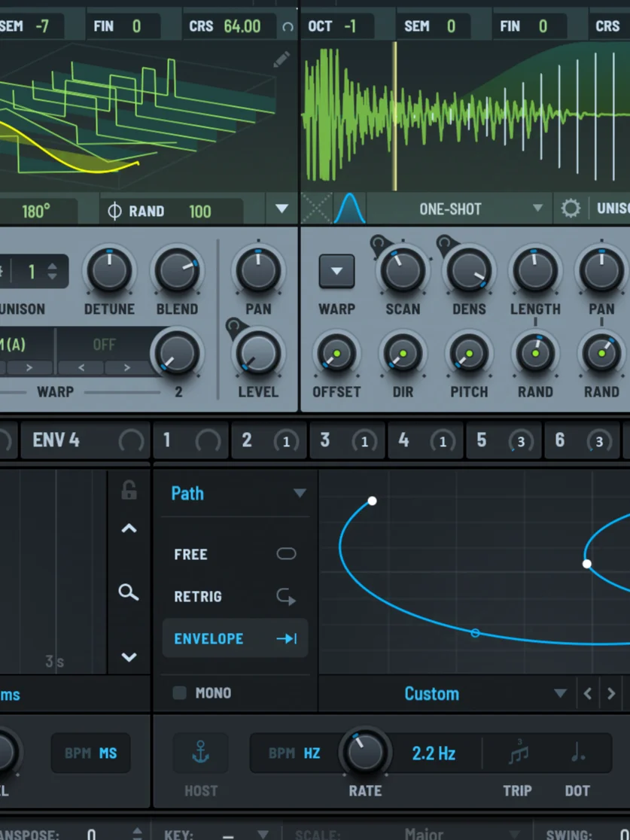Select LFO tab 5
The height and width of the screenshot is (840, 630).
(x=504, y=440)
